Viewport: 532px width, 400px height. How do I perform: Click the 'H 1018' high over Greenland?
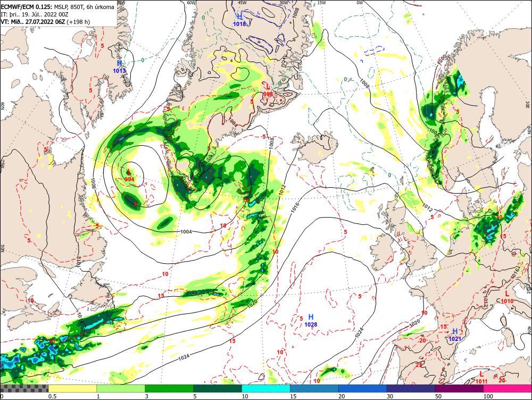click(x=239, y=20)
